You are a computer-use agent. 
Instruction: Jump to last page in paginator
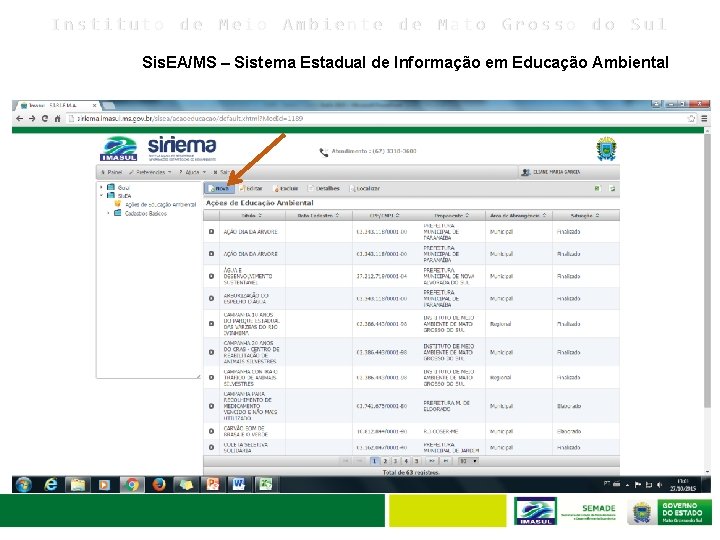[446, 461]
